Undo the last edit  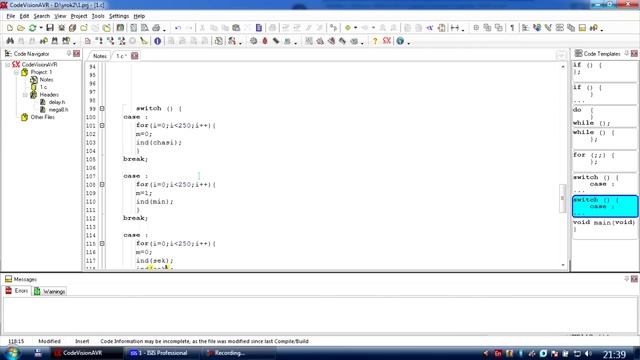coord(178,28)
